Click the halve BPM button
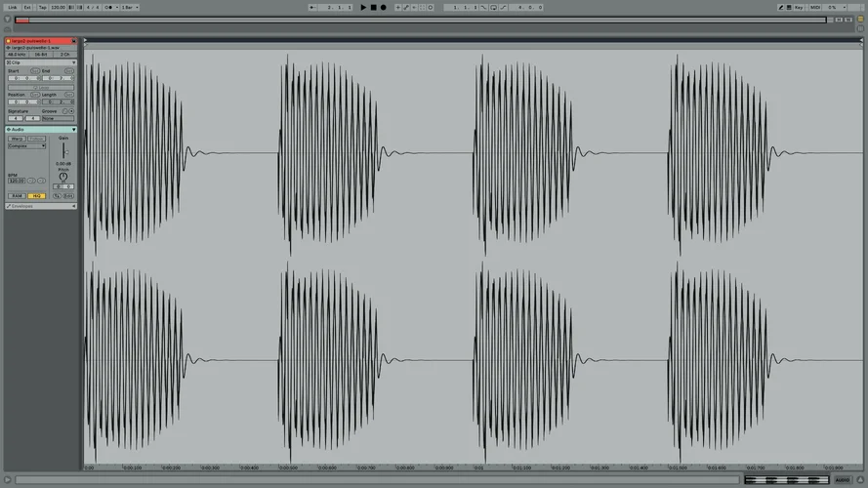Screen dimensions: 868x488 tap(31, 181)
